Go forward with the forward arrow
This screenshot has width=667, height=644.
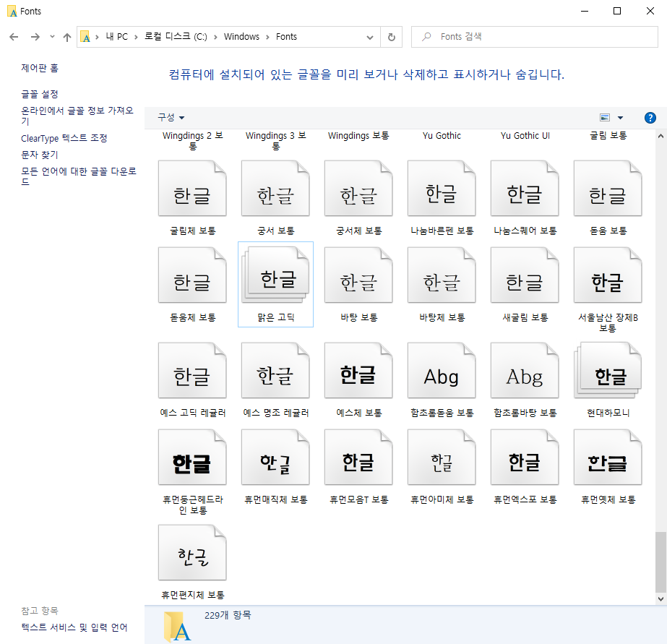pos(35,37)
